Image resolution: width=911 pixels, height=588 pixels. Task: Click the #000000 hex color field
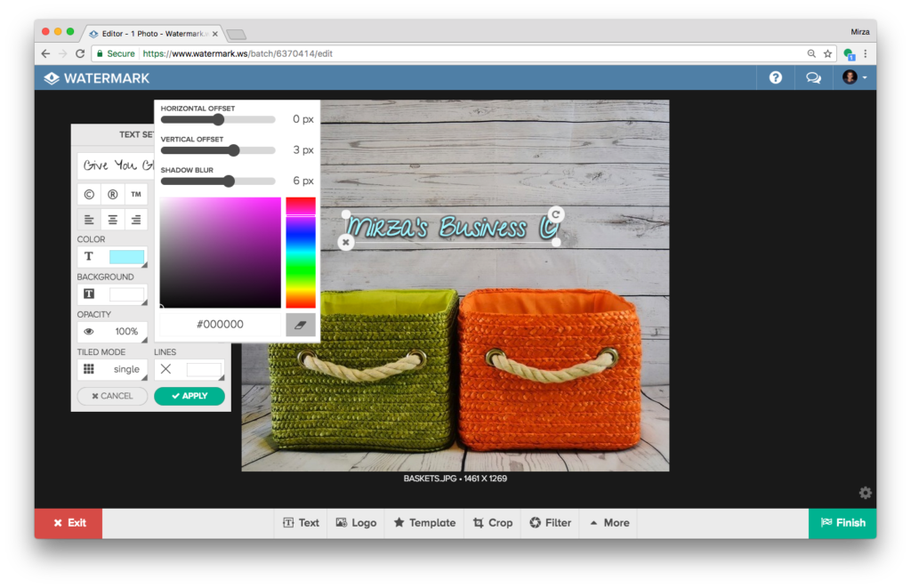(x=221, y=325)
